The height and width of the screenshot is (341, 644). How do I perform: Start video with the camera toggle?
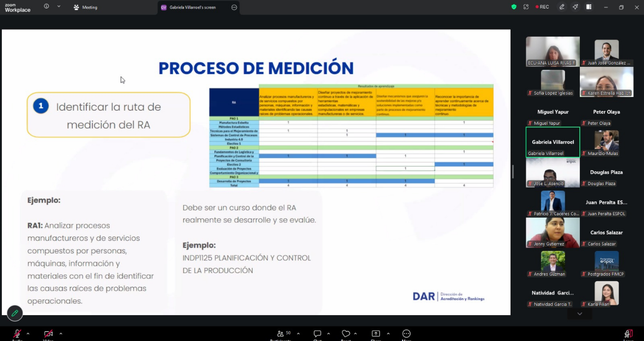click(x=48, y=334)
